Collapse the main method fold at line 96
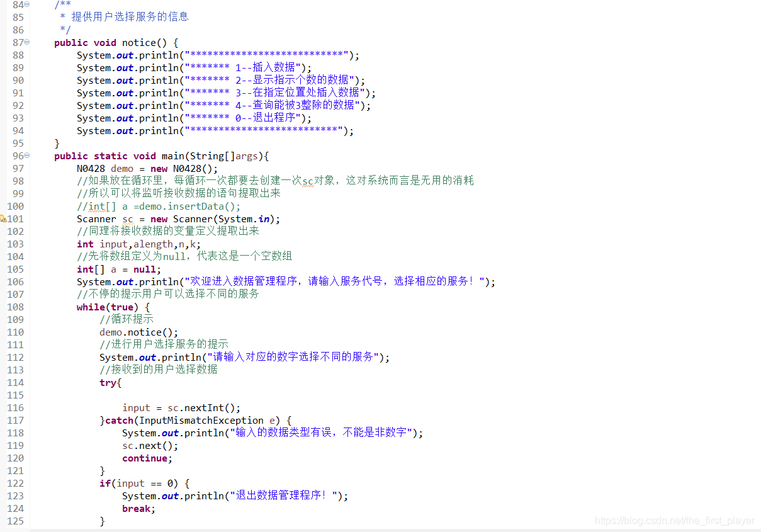 (27, 156)
